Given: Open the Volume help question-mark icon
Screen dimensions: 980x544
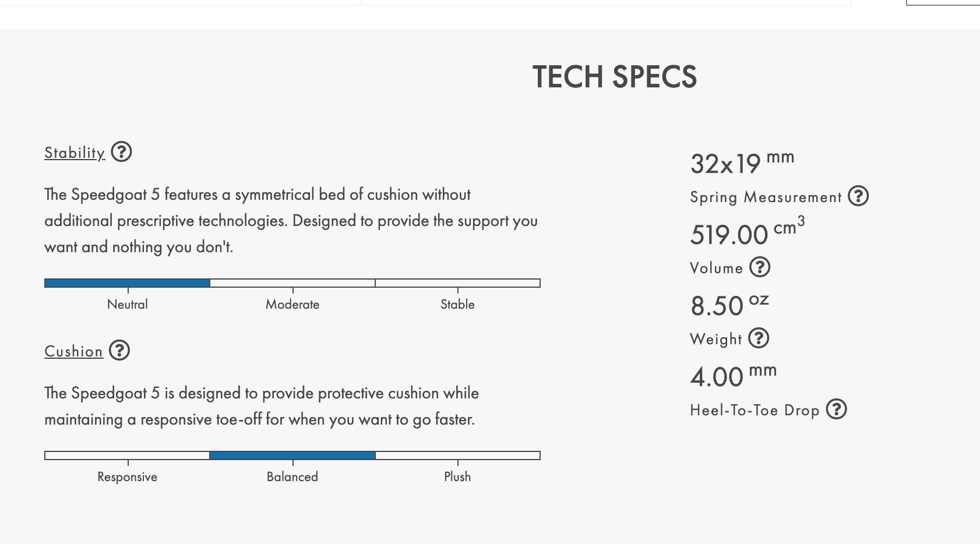Looking at the screenshot, I should pyautogui.click(x=760, y=267).
